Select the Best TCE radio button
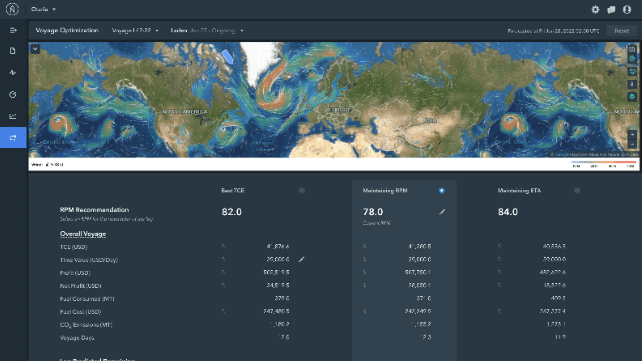Viewport: 643px width, 361px height. pos(301,191)
